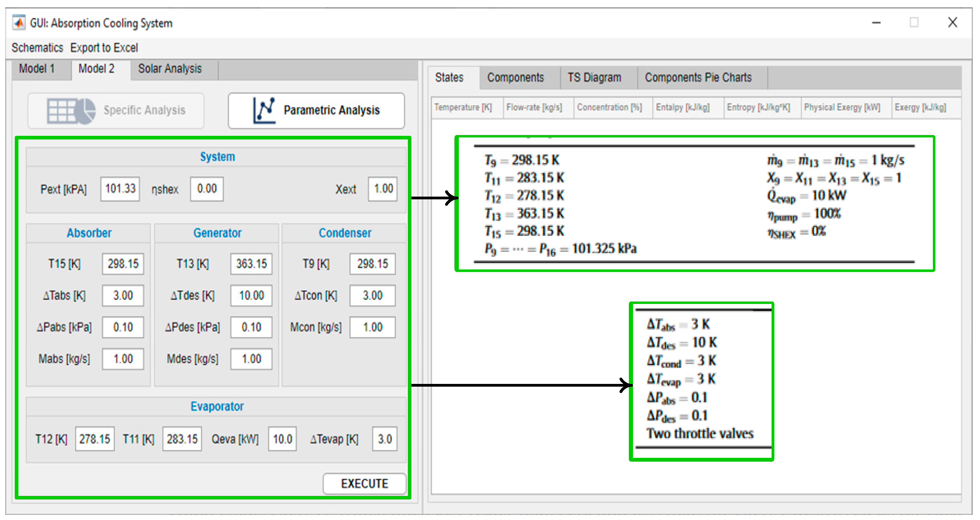Show the Components Pie Charts tab
Image resolution: width=980 pixels, height=520 pixels.
[698, 77]
